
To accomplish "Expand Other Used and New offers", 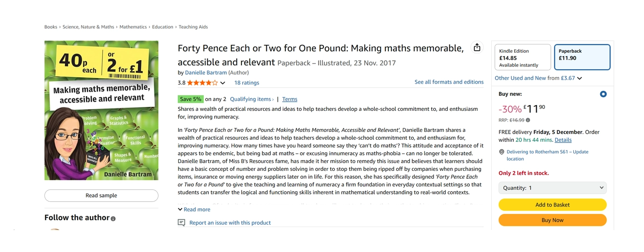I will tap(538, 78).
